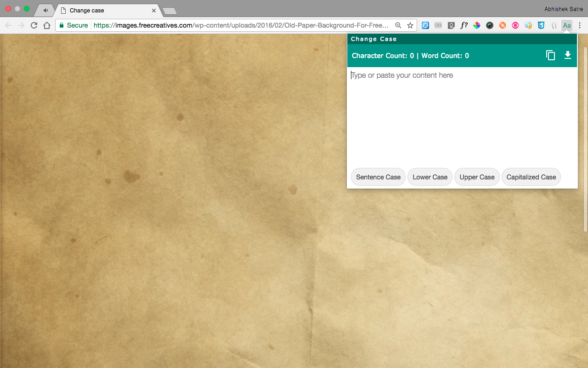Focus the content text area
The width and height of the screenshot is (588, 368).
[x=462, y=115]
